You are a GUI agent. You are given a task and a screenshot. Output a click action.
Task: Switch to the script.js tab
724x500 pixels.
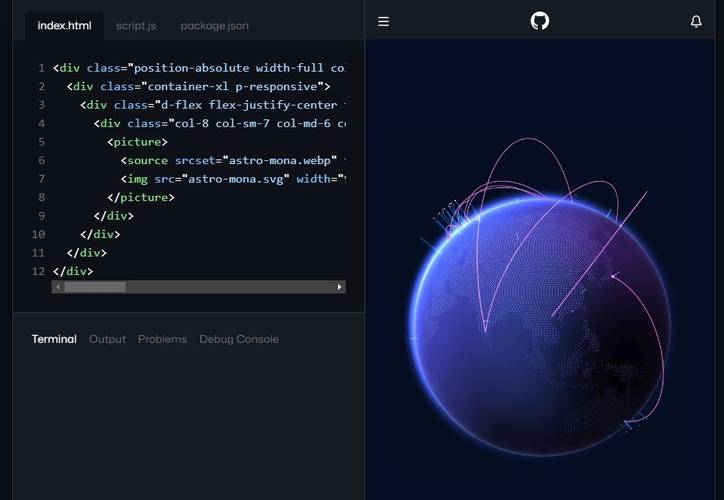pos(136,26)
